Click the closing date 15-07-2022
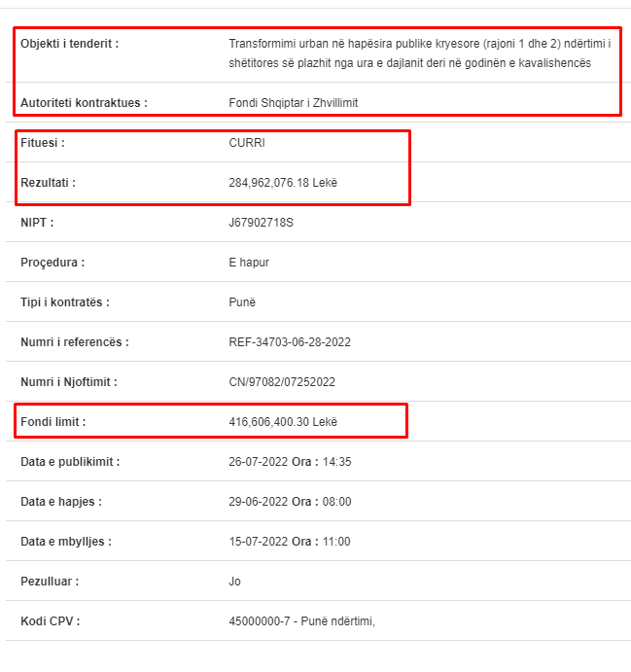631x672 pixels. pyautogui.click(x=258, y=542)
